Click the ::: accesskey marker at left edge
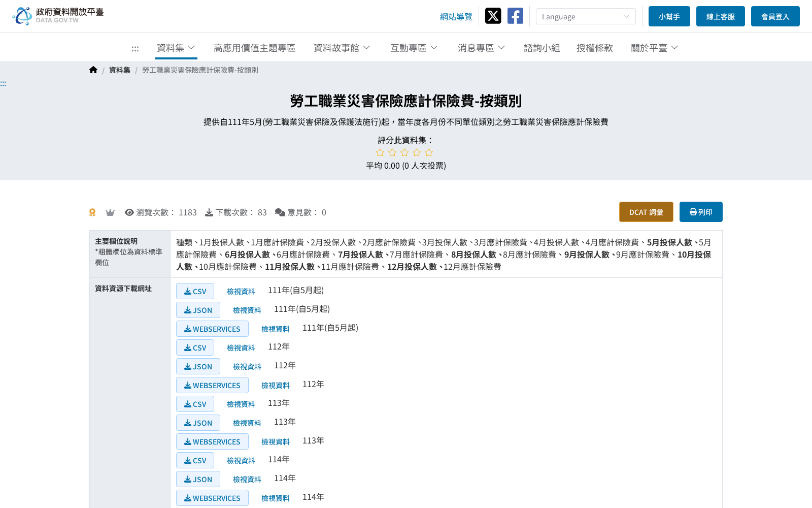Screen dimensions: 812x508 click(x=3, y=83)
